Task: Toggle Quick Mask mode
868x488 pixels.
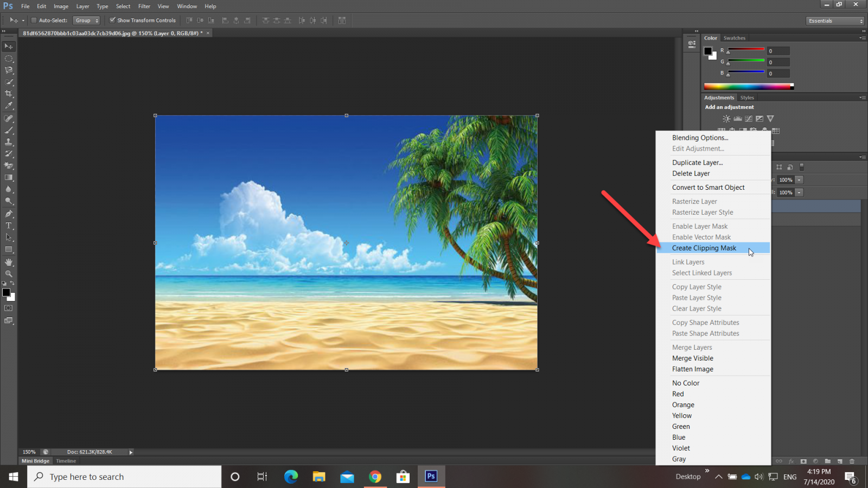Action: coord(9,308)
